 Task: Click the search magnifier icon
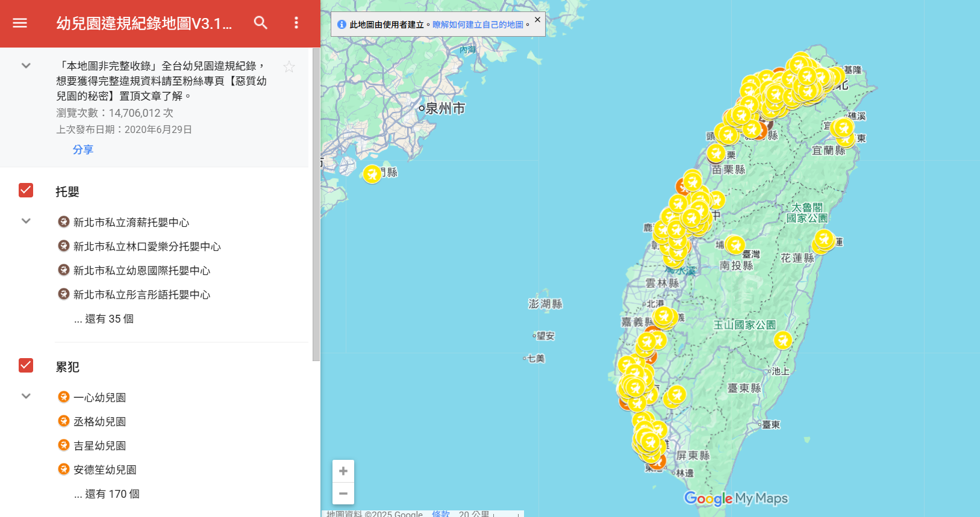[x=260, y=23]
